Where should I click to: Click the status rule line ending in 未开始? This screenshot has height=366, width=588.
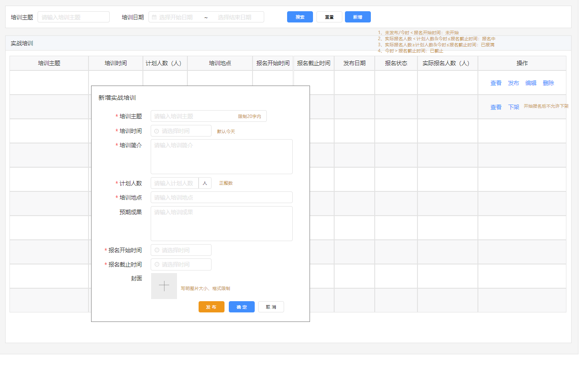pos(418,32)
